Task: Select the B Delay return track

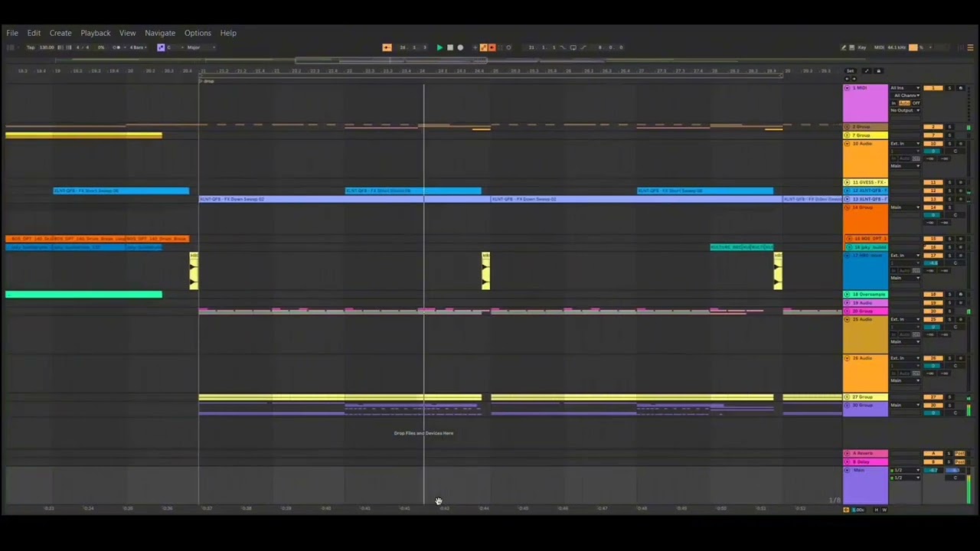Action: click(866, 461)
